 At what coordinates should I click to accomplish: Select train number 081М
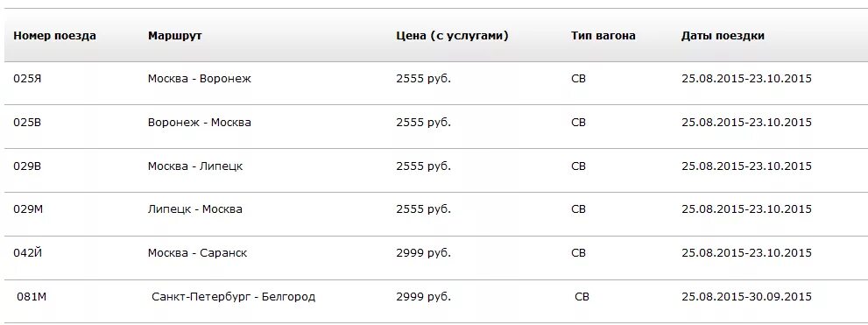[32, 297]
